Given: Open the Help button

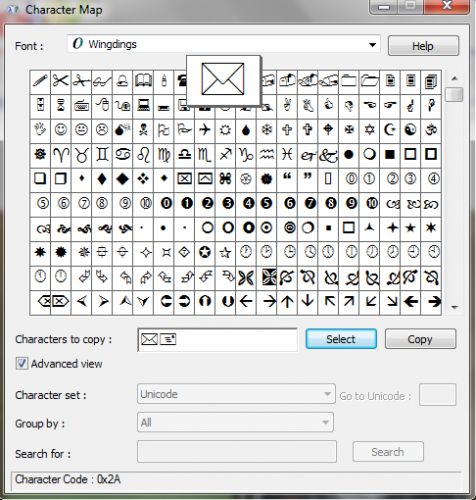Looking at the screenshot, I should click(x=423, y=46).
